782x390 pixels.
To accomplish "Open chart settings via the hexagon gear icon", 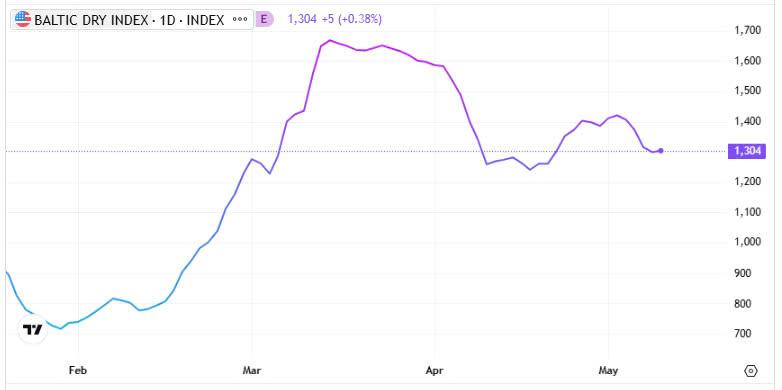I will [x=751, y=371].
